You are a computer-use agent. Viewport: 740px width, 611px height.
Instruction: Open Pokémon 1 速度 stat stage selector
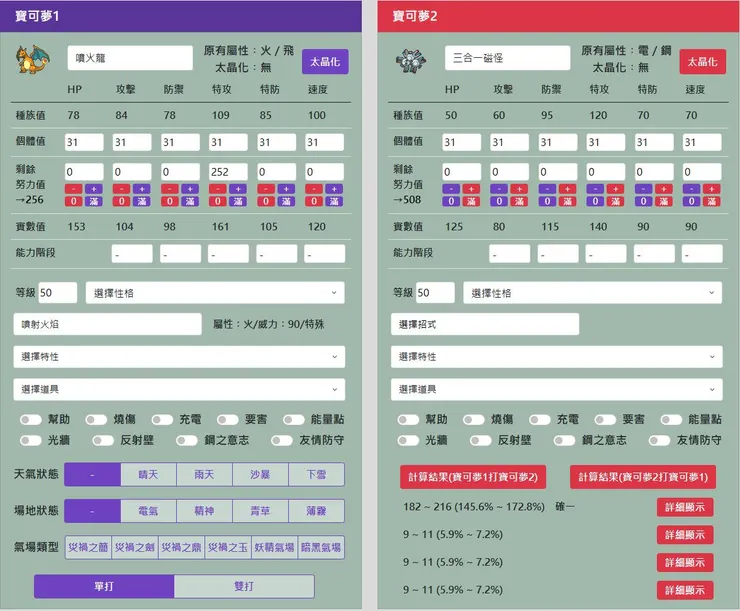coord(325,254)
